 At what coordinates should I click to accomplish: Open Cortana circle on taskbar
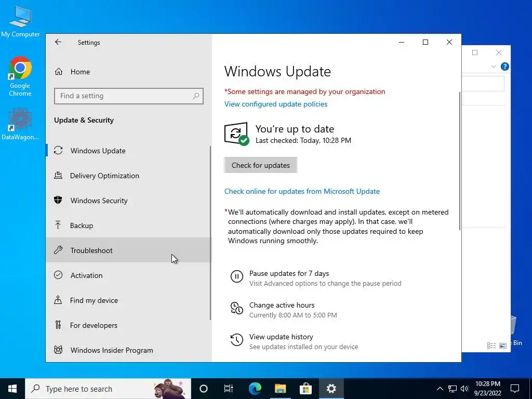click(x=204, y=389)
